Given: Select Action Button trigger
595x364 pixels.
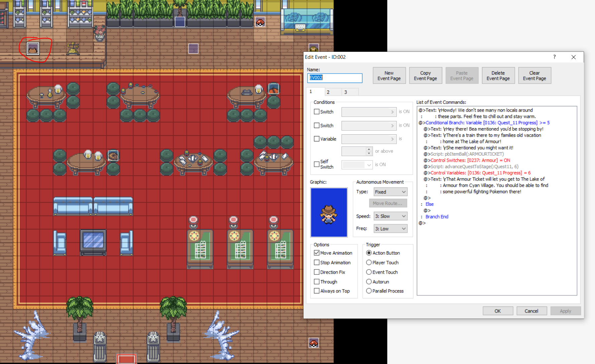Looking at the screenshot, I should tap(369, 253).
